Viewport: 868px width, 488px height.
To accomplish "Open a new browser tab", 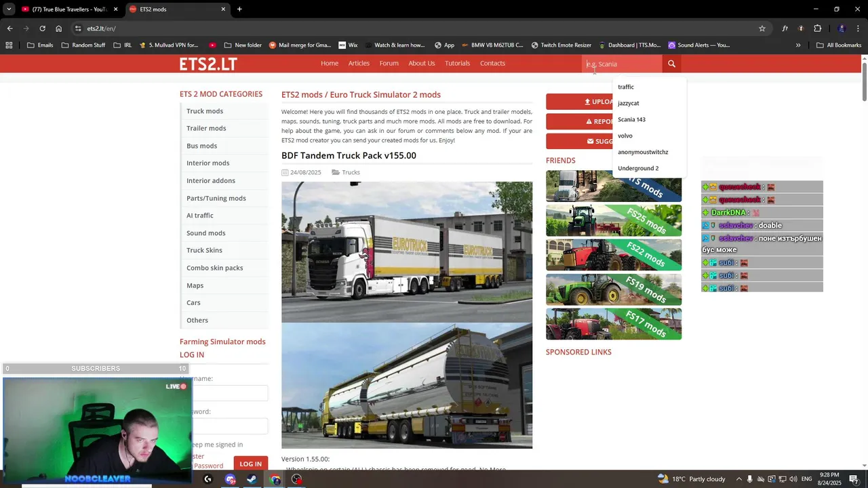I will pyautogui.click(x=239, y=9).
